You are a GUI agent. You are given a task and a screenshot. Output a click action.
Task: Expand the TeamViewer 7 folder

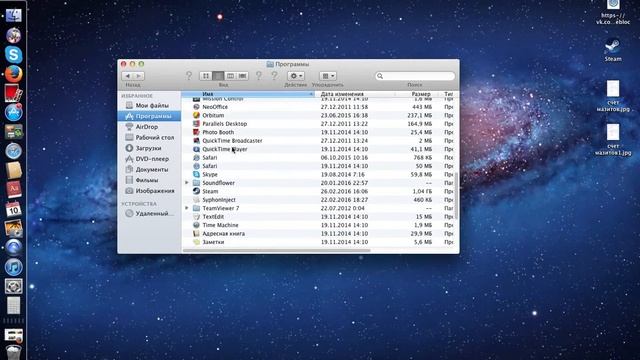[187, 208]
